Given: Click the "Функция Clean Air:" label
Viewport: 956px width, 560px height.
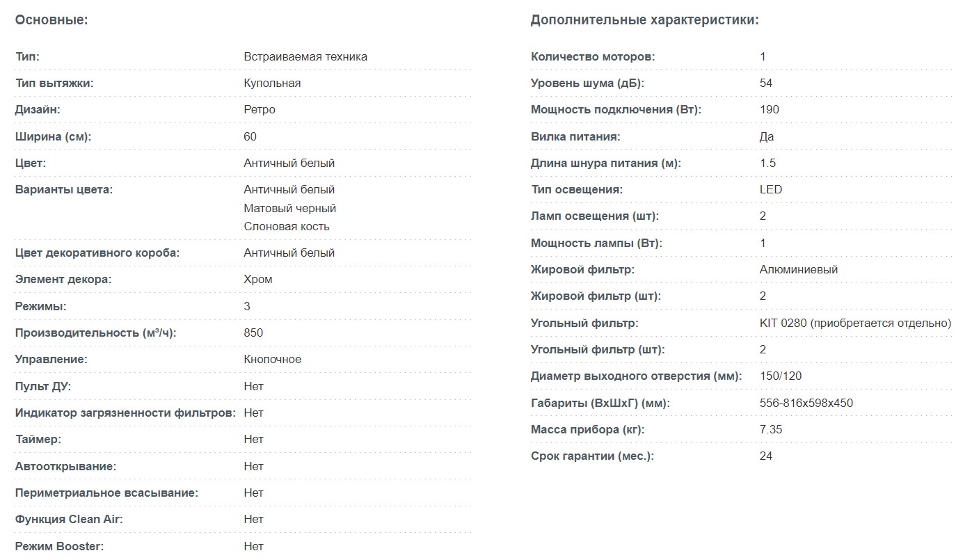Looking at the screenshot, I should (69, 519).
